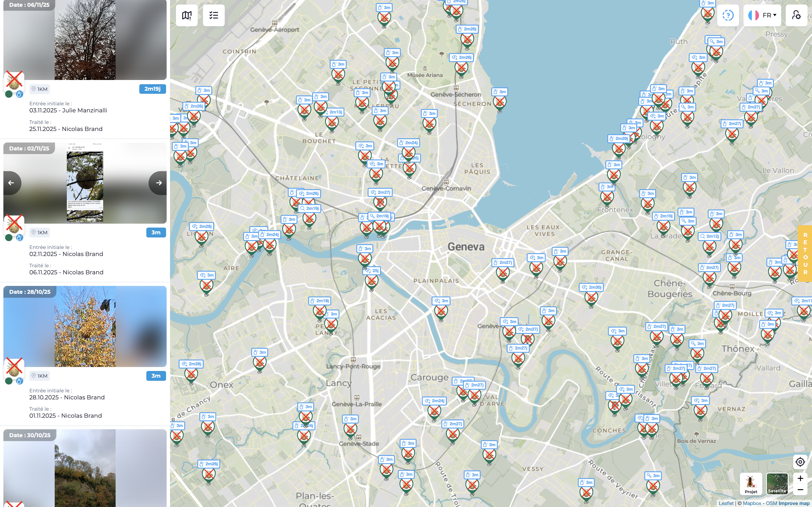Click the help question mark icon
The height and width of the screenshot is (507, 812).
(x=728, y=15)
